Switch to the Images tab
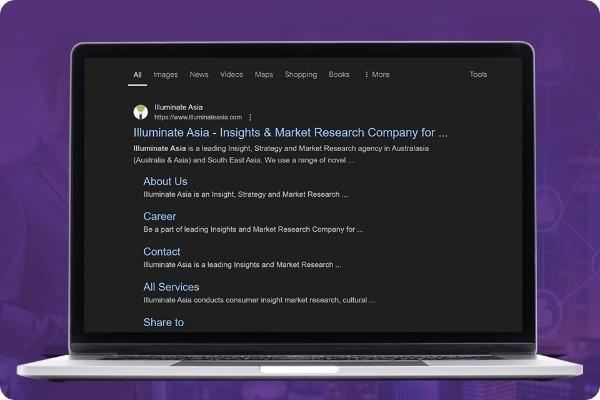The width and height of the screenshot is (600, 400). 165,75
